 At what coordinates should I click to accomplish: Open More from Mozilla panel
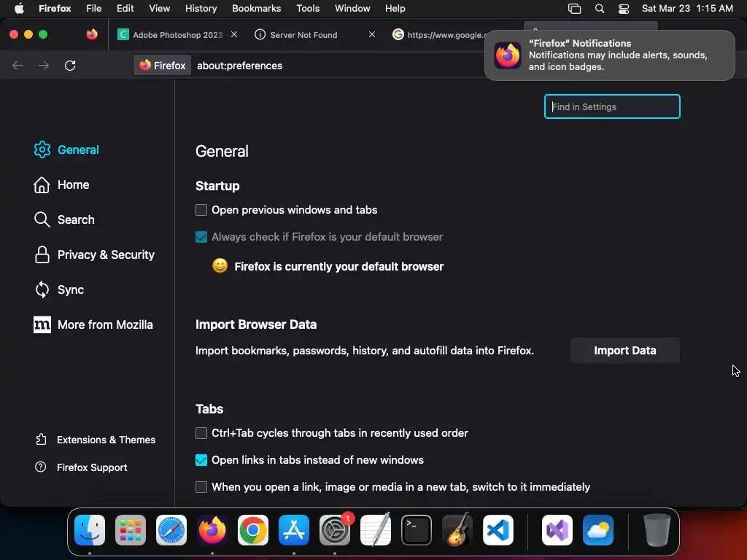pyautogui.click(x=93, y=324)
